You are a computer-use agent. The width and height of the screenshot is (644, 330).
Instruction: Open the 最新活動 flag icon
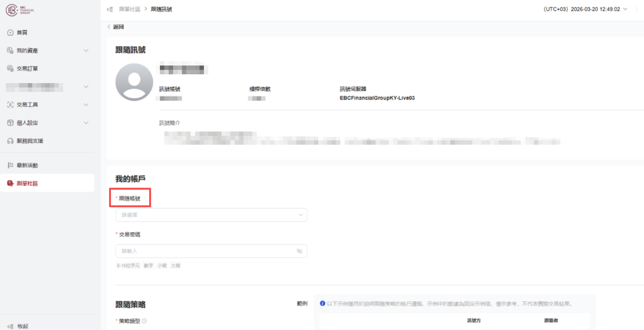pyautogui.click(x=10, y=165)
